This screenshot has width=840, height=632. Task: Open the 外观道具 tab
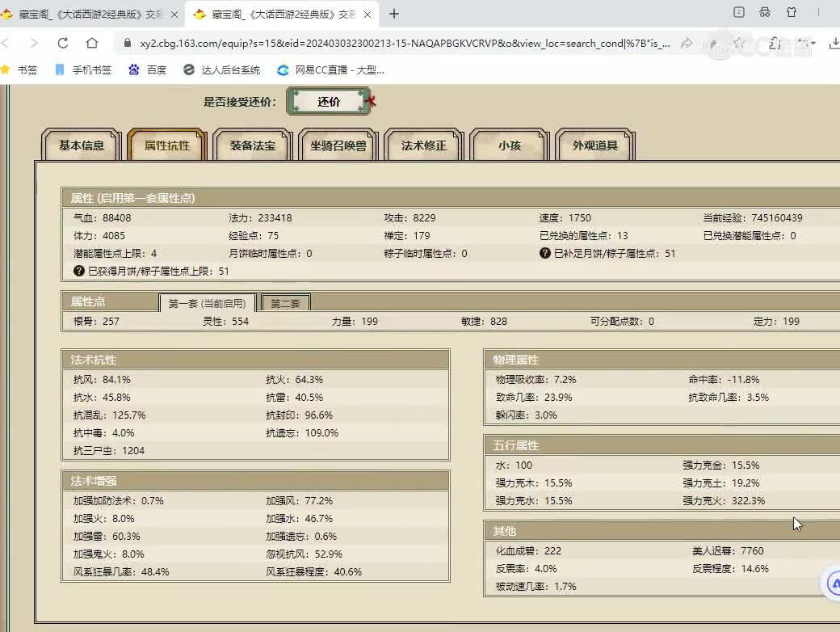595,145
